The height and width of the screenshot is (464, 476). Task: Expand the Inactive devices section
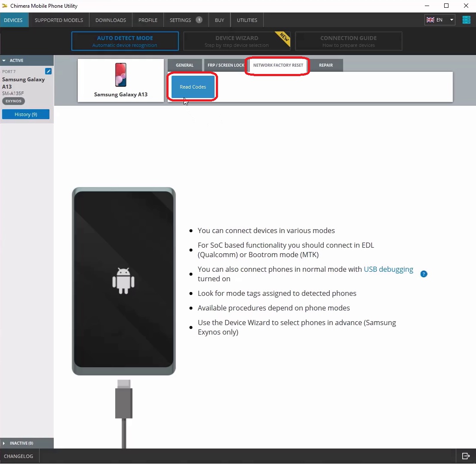pyautogui.click(x=4, y=443)
